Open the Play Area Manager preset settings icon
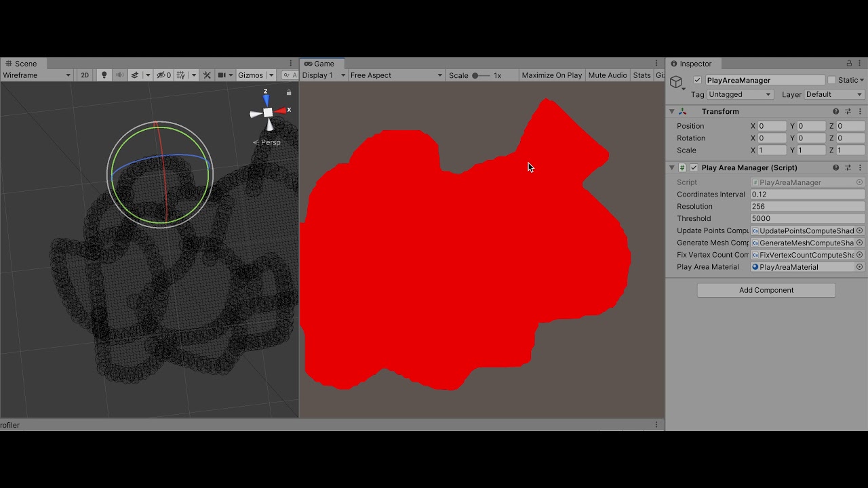This screenshot has height=488, width=868. point(848,167)
